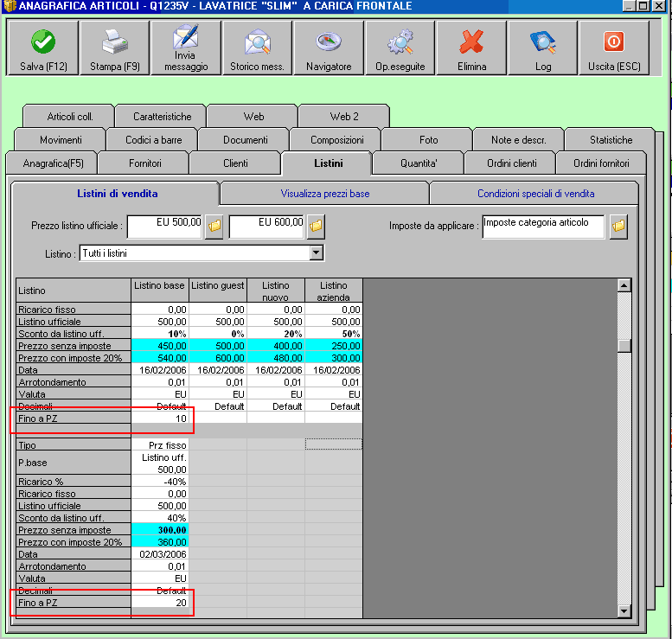Open the Log button
672x639 pixels.
[542, 48]
